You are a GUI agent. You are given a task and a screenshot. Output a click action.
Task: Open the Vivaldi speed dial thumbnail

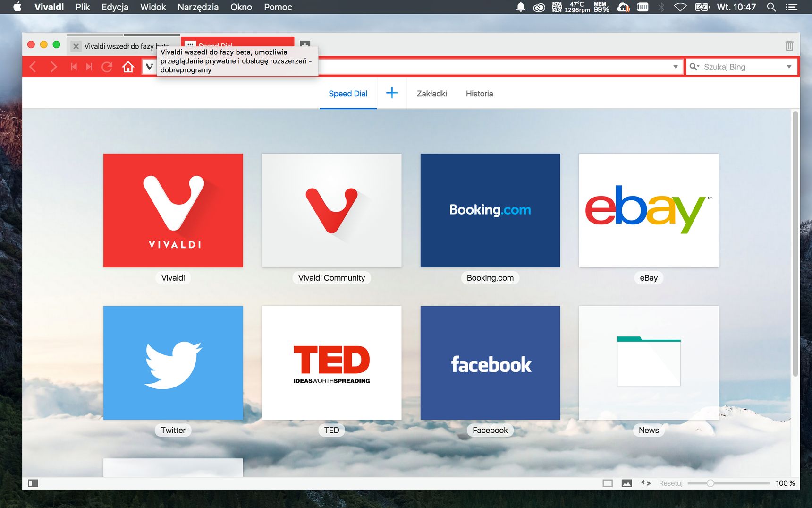click(173, 210)
